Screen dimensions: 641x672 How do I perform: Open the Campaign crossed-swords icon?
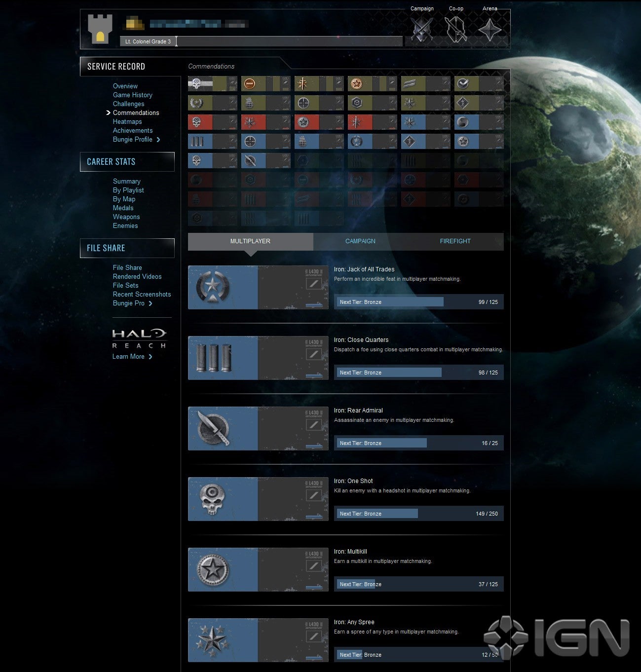click(x=422, y=30)
